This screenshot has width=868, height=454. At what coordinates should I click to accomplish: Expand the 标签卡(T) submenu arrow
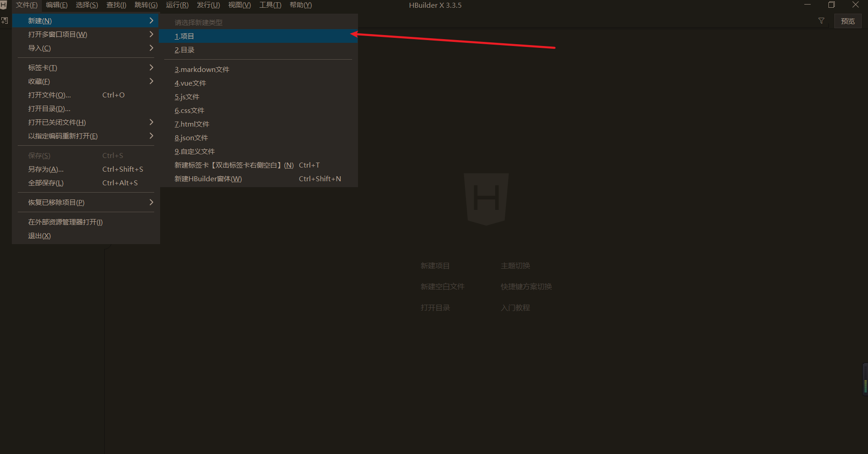click(151, 67)
